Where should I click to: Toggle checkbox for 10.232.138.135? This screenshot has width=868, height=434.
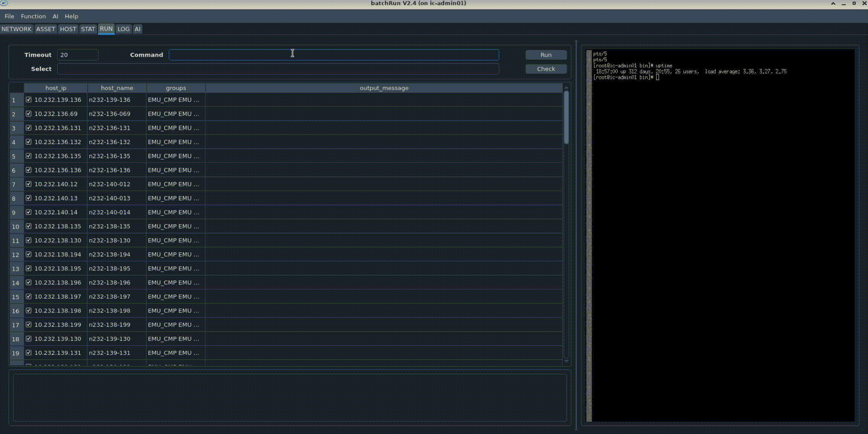tap(29, 226)
